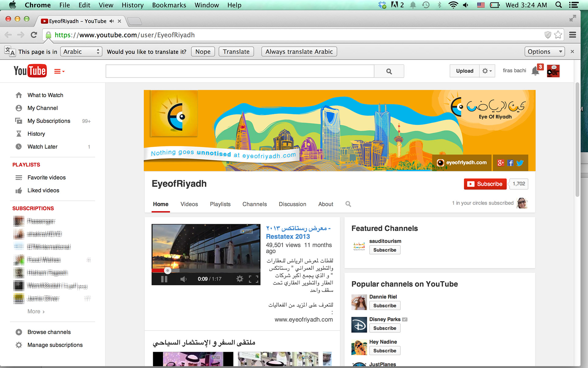Switch to the About tab

click(326, 204)
